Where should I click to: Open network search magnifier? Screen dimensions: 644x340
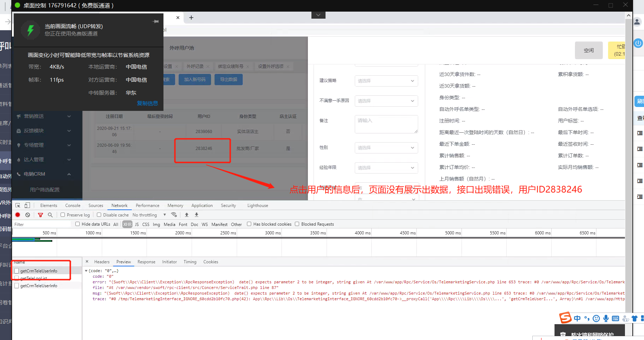click(50, 215)
